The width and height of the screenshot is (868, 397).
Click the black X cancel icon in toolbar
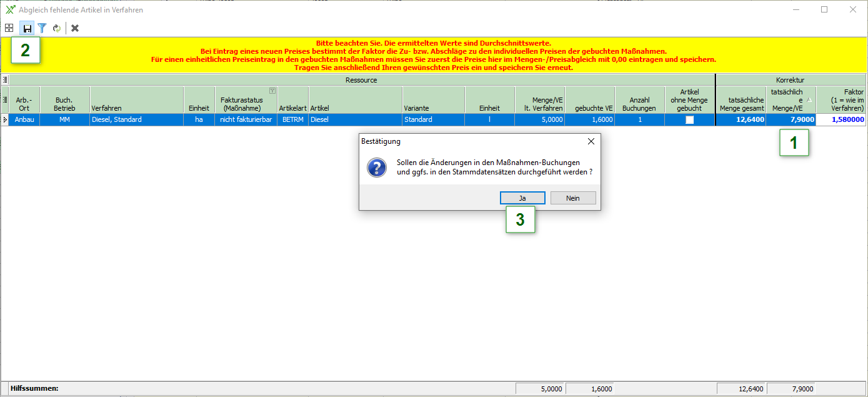(x=75, y=28)
